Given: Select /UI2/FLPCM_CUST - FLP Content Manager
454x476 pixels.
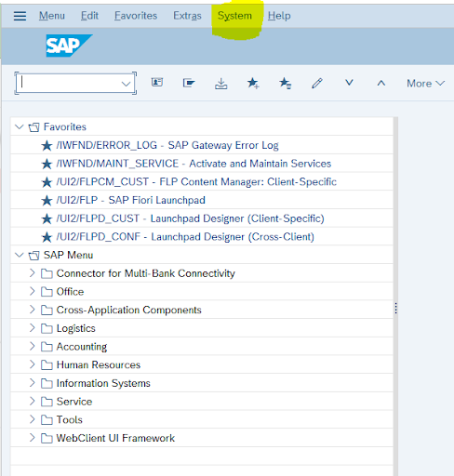Looking at the screenshot, I should pos(196,182).
